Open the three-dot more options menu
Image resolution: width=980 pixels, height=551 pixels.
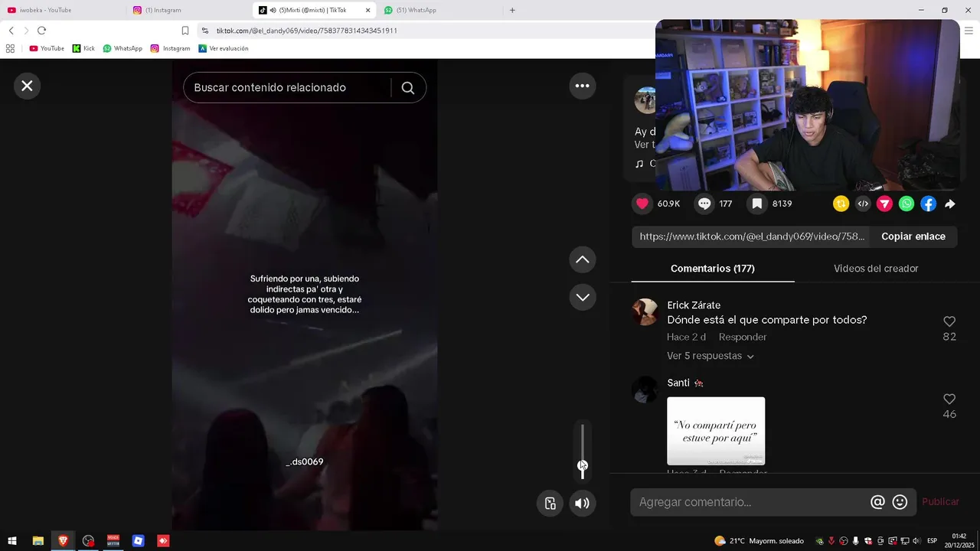pos(583,86)
